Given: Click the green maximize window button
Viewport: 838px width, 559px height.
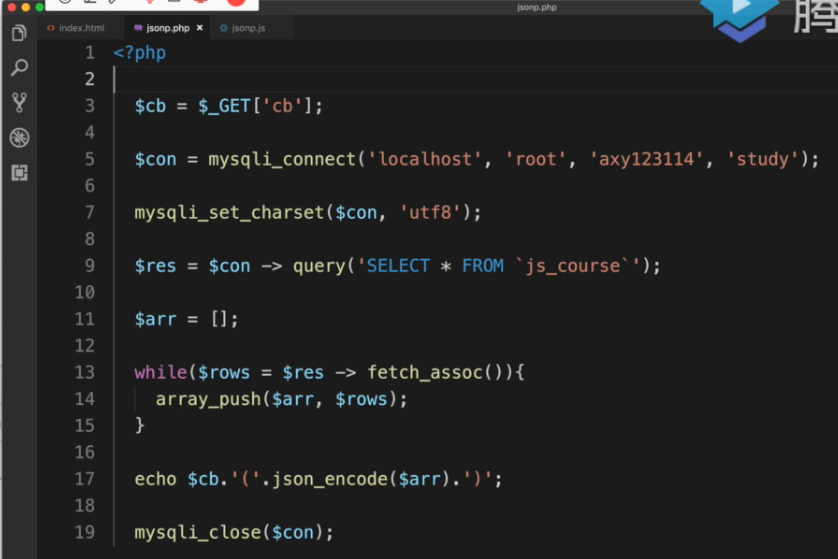Looking at the screenshot, I should click(x=40, y=7).
